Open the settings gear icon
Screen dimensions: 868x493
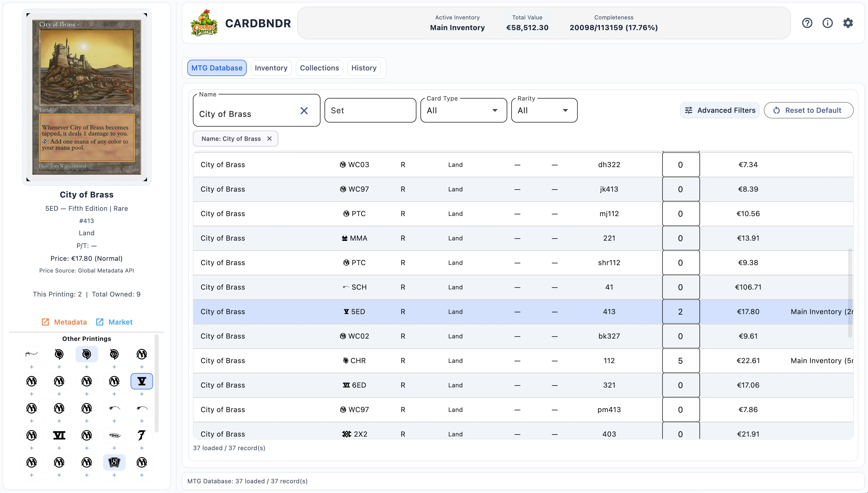click(848, 23)
